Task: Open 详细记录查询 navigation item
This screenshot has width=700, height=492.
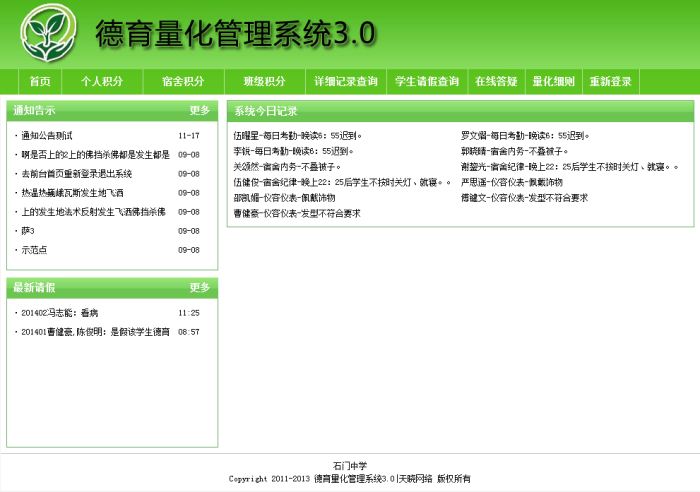Action: pyautogui.click(x=346, y=82)
